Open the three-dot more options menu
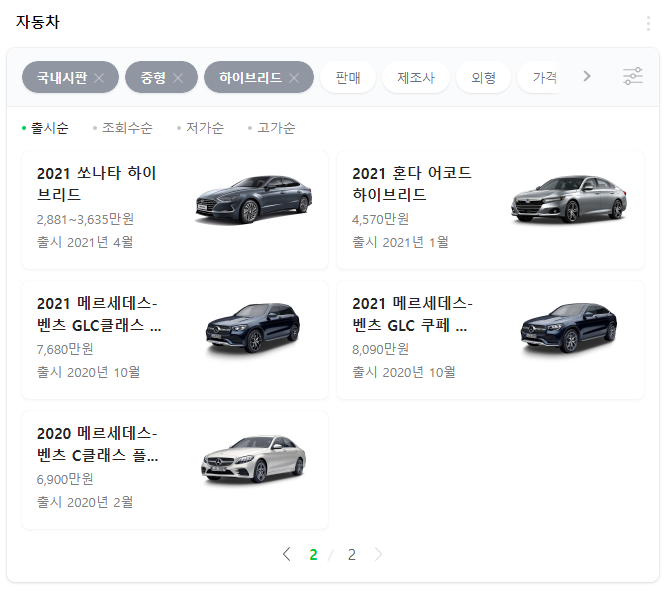Image resolution: width=665 pixels, height=595 pixels. pos(648,23)
